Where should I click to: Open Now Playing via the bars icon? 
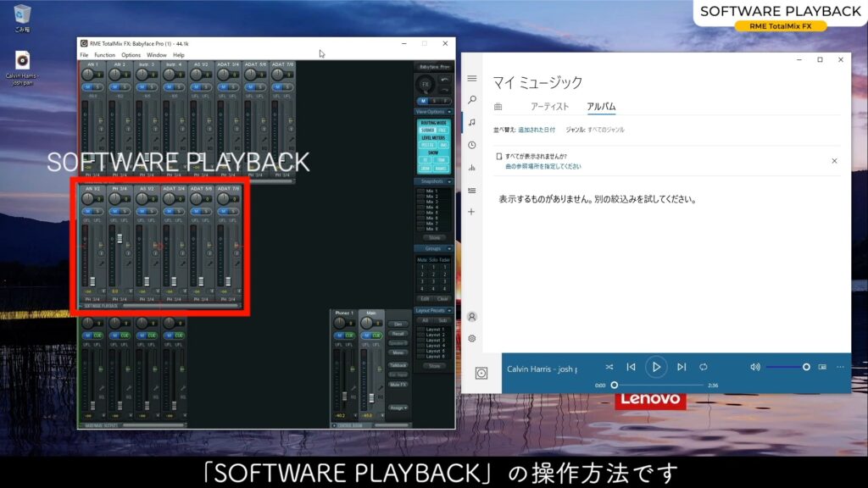coord(471,167)
